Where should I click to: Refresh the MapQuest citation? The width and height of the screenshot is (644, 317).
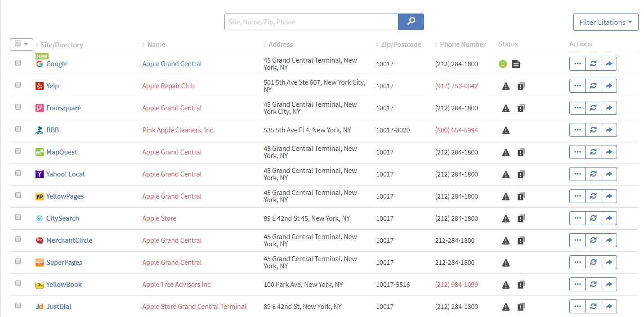pyautogui.click(x=593, y=152)
